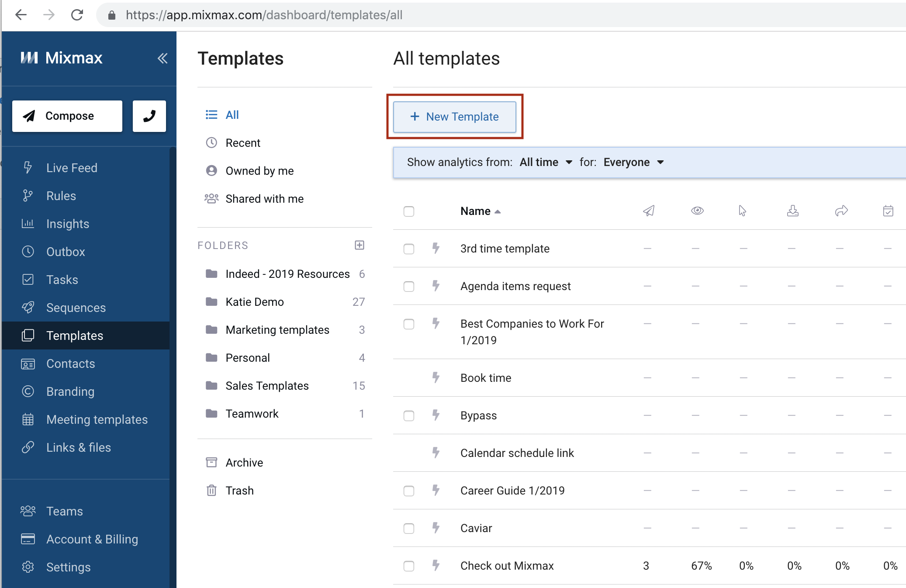Viewport: 906px width, 588px height.
Task: Open Live Feed from sidebar
Action: tap(72, 168)
